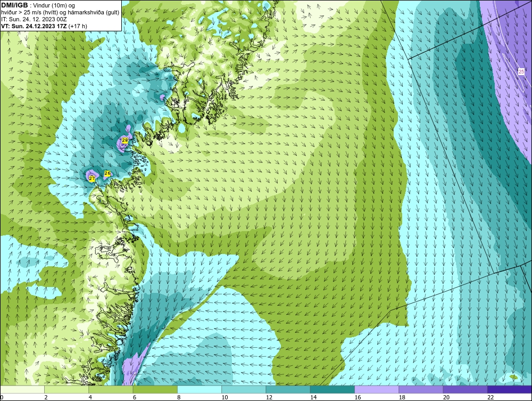The height and width of the screenshot is (401, 532).
Task: Click the legend scale value 4
Action: point(90,398)
